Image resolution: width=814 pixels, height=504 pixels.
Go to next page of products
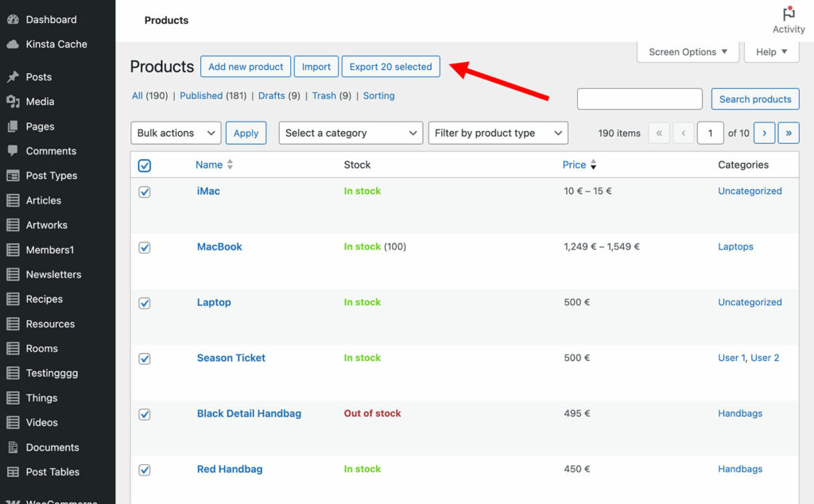(764, 133)
